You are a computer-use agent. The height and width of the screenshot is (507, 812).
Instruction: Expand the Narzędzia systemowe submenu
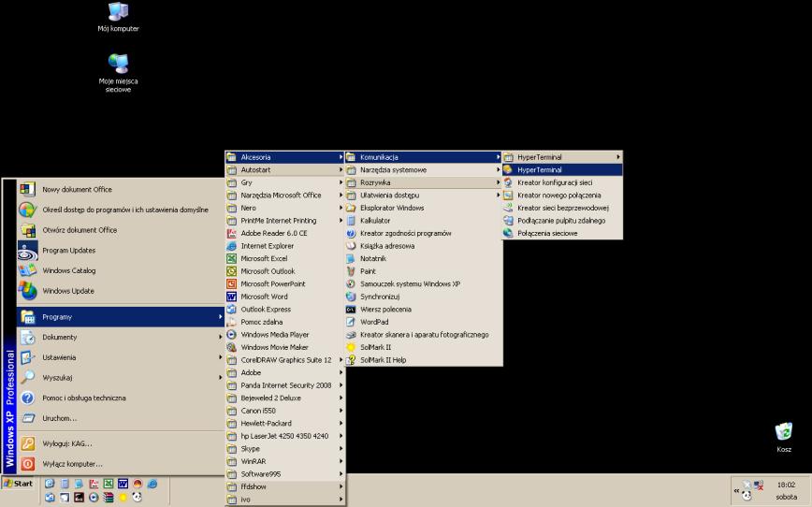click(424, 170)
